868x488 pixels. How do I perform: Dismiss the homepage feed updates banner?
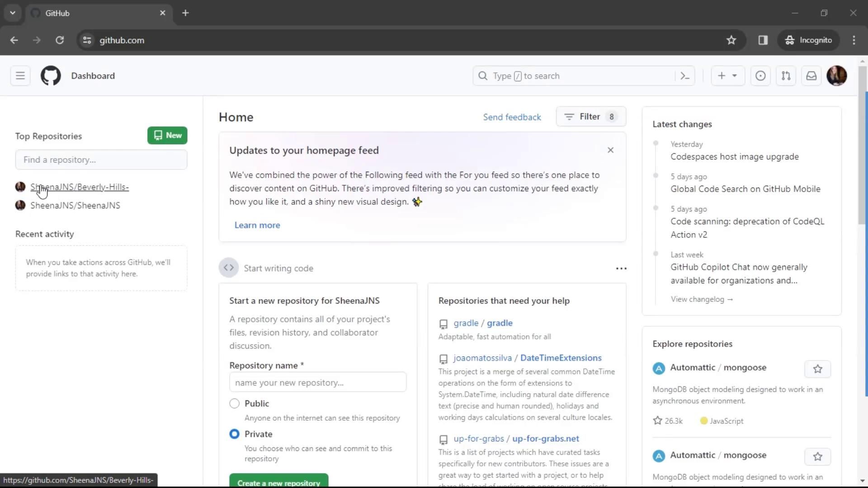click(x=610, y=150)
